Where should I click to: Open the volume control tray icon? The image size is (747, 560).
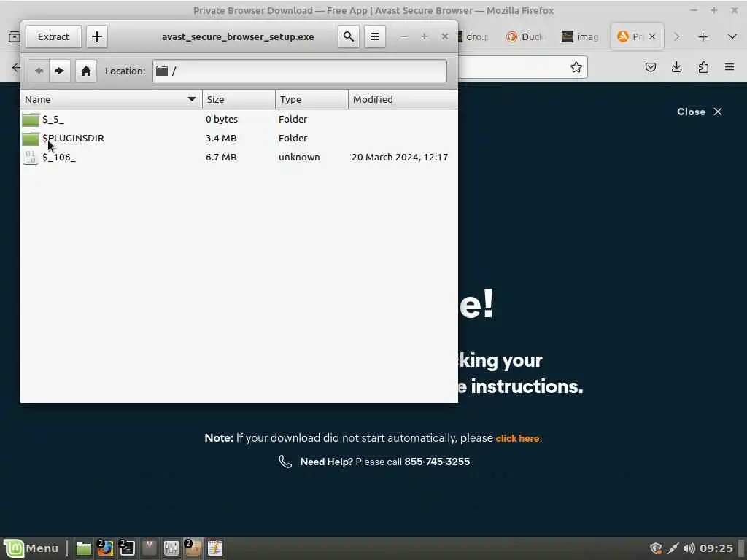click(689, 548)
